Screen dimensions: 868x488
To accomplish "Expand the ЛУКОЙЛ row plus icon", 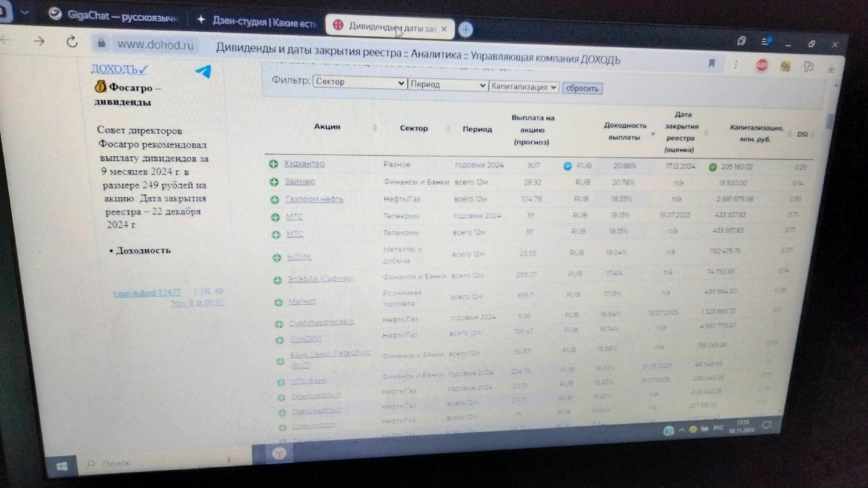I will pyautogui.click(x=280, y=340).
